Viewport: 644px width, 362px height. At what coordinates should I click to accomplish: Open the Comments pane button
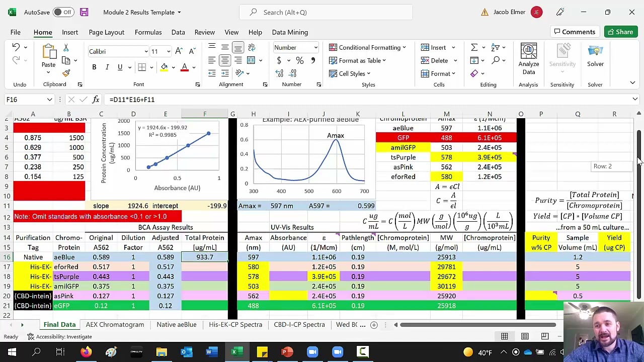click(x=574, y=32)
